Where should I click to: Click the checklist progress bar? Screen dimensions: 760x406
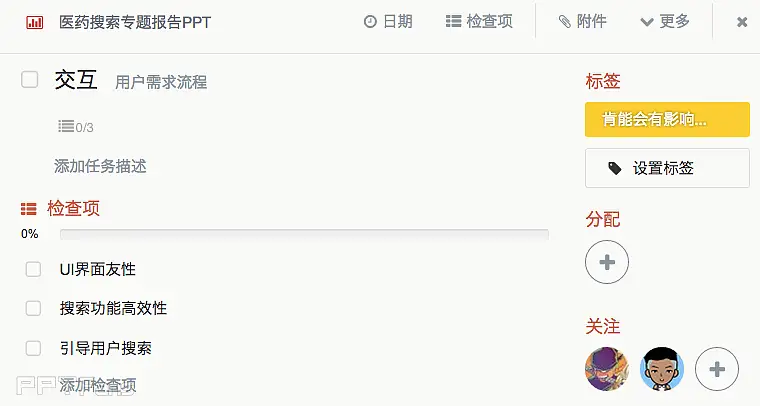coord(304,234)
